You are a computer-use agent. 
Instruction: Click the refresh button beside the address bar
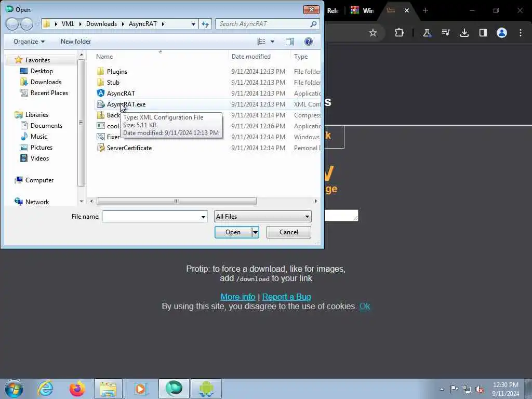coord(205,24)
